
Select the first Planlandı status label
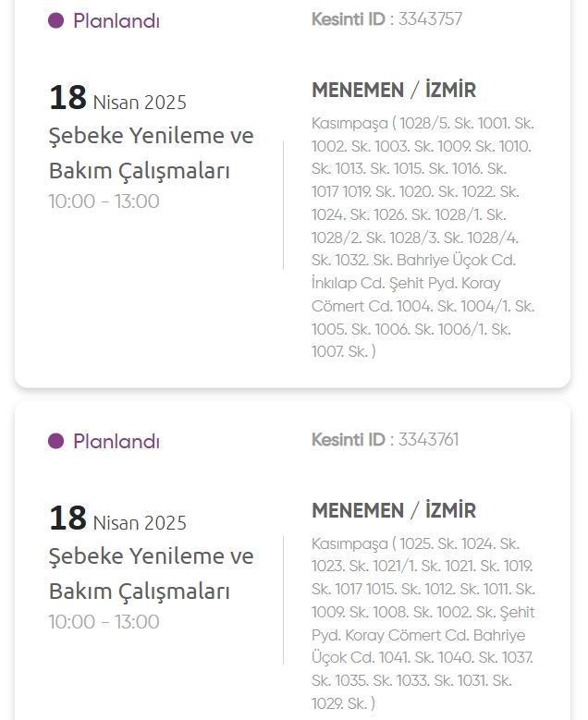tap(116, 21)
